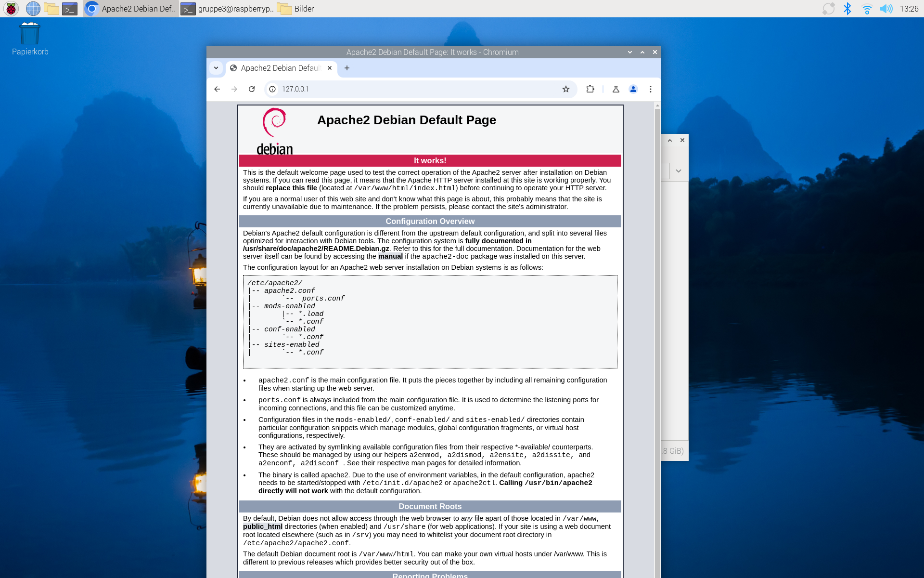Open the Bluetooth tray menu
Screen dimensions: 924x578
point(847,9)
